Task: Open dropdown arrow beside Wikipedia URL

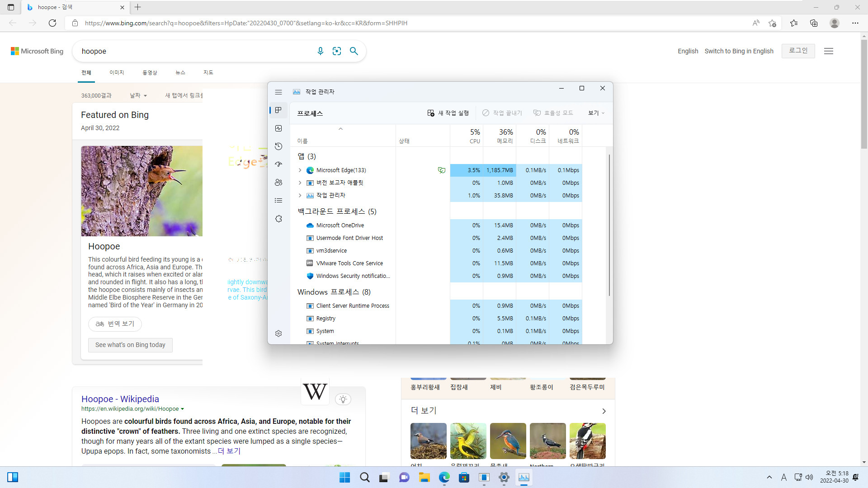Action: point(182,409)
